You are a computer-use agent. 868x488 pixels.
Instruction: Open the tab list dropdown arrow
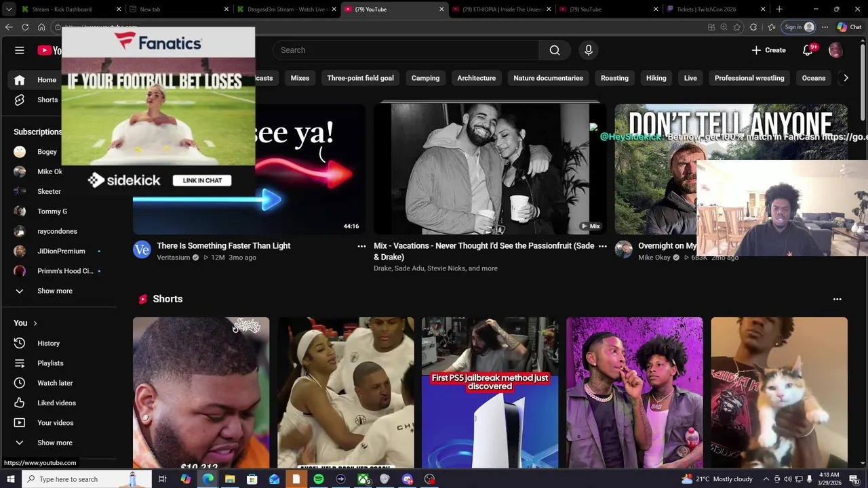point(9,9)
